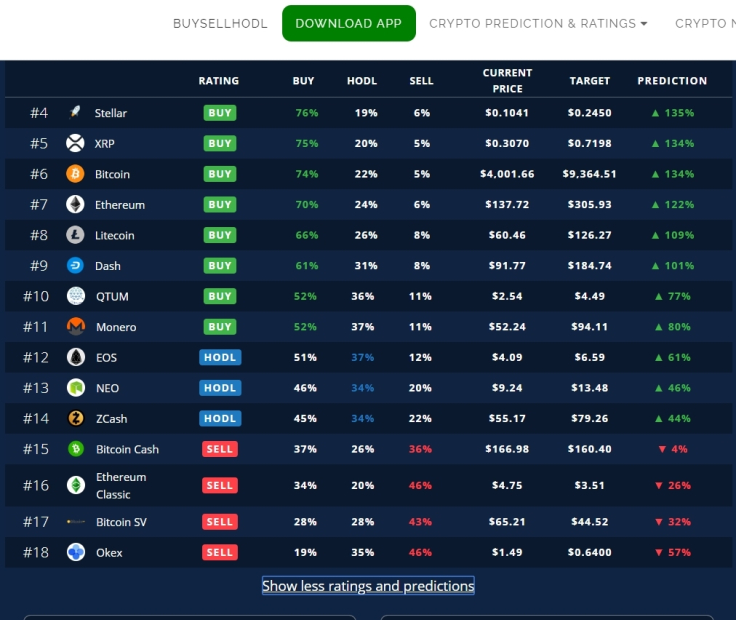Viewport: 736px width, 620px height.
Task: Click the Ethereum Classic logo
Action: (x=76, y=485)
